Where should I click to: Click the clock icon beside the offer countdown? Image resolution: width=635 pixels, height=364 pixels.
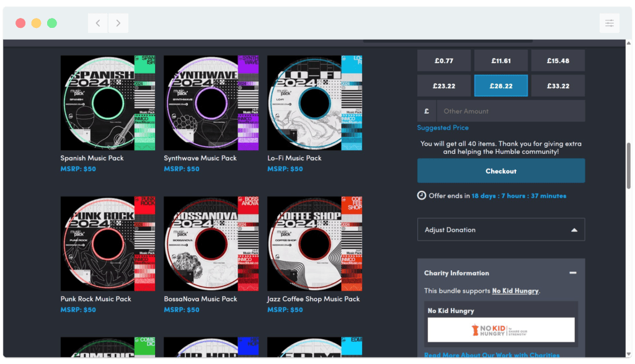coord(421,194)
